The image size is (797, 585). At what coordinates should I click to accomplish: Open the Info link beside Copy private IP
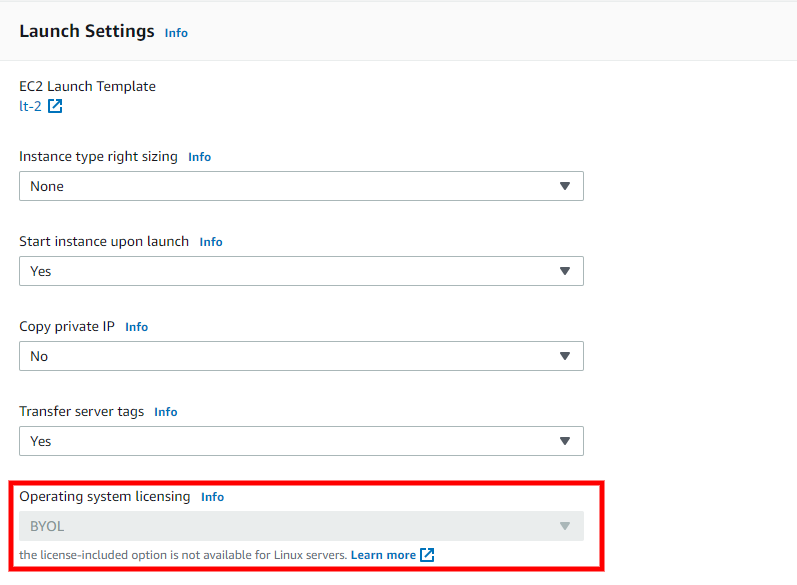click(136, 327)
